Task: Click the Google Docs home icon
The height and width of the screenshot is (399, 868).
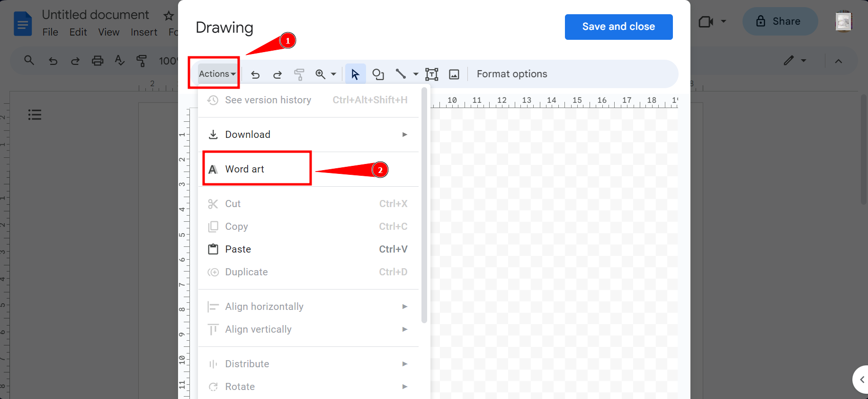Action: 23,24
